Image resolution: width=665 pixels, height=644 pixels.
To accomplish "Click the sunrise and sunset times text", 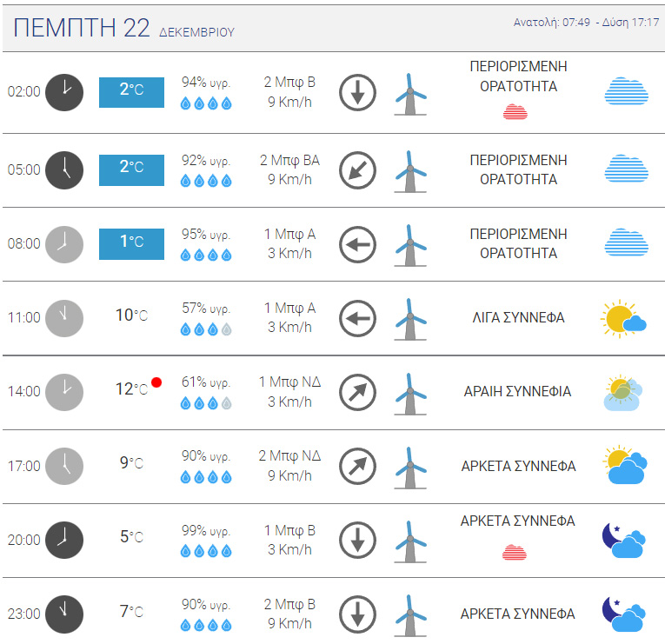I will tap(587, 22).
